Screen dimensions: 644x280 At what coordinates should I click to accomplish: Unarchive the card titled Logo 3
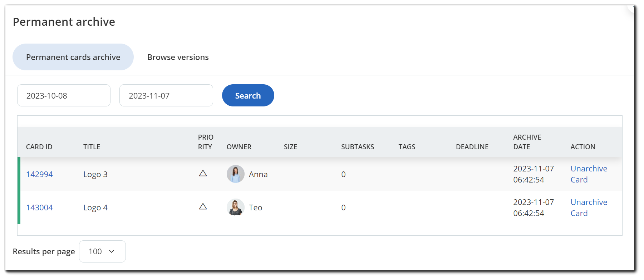pos(589,174)
